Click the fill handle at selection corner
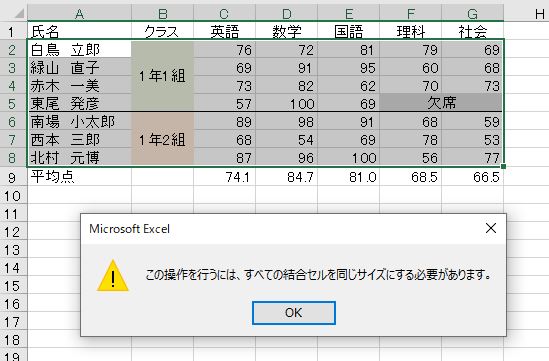549x361 pixels. coord(503,167)
